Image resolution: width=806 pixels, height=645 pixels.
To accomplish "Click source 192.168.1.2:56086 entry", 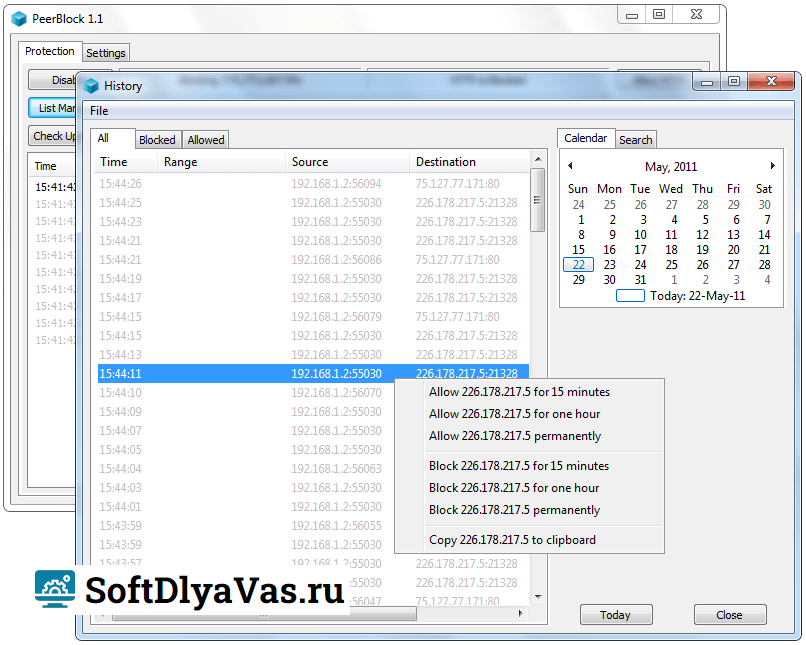I will click(x=336, y=260).
